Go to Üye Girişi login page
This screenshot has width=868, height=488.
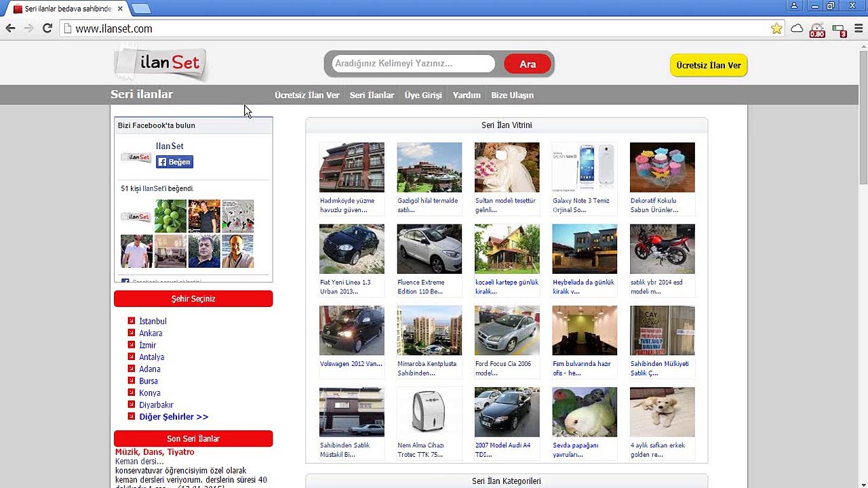(x=423, y=96)
